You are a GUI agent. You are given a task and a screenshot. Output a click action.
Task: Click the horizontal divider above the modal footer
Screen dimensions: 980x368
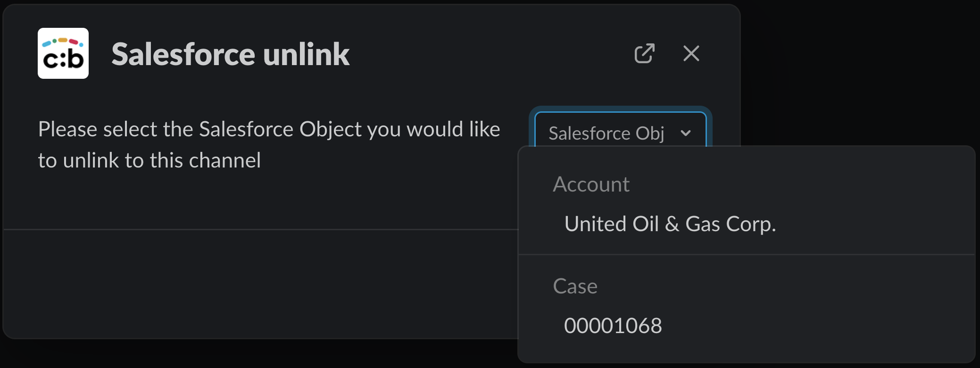259,230
